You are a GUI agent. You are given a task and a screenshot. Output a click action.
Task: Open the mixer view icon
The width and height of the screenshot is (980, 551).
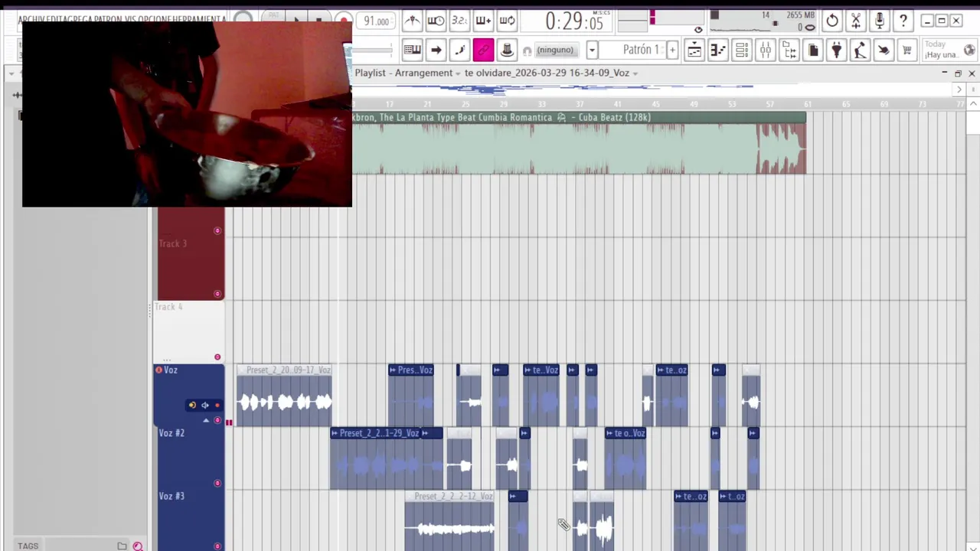765,51
